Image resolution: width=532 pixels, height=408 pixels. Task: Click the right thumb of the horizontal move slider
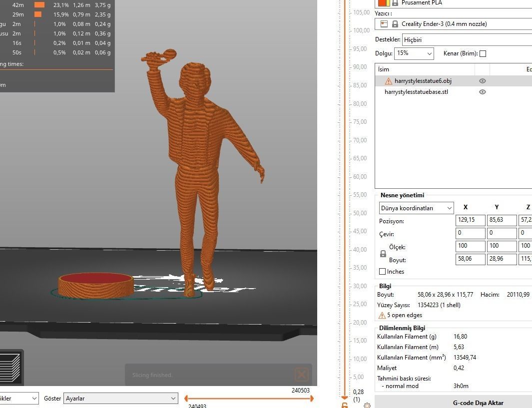pos(312,399)
